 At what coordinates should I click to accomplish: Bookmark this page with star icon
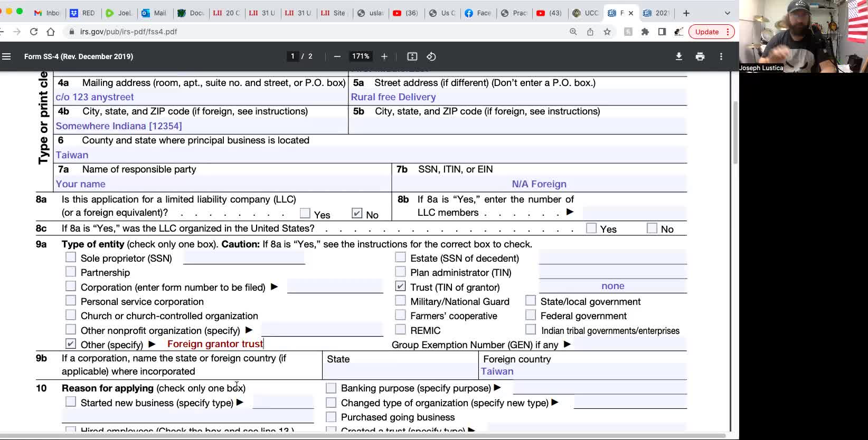click(x=607, y=32)
